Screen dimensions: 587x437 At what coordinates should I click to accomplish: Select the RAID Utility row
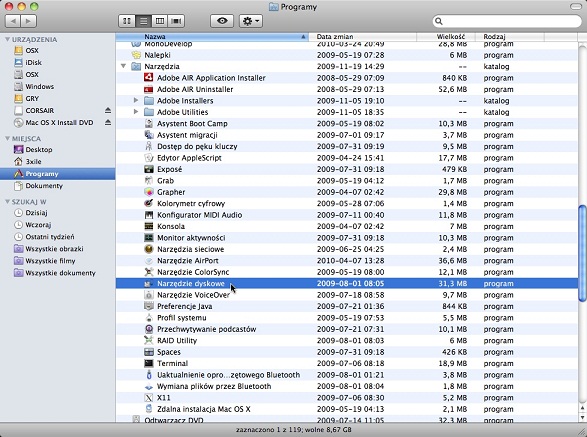coord(347,340)
